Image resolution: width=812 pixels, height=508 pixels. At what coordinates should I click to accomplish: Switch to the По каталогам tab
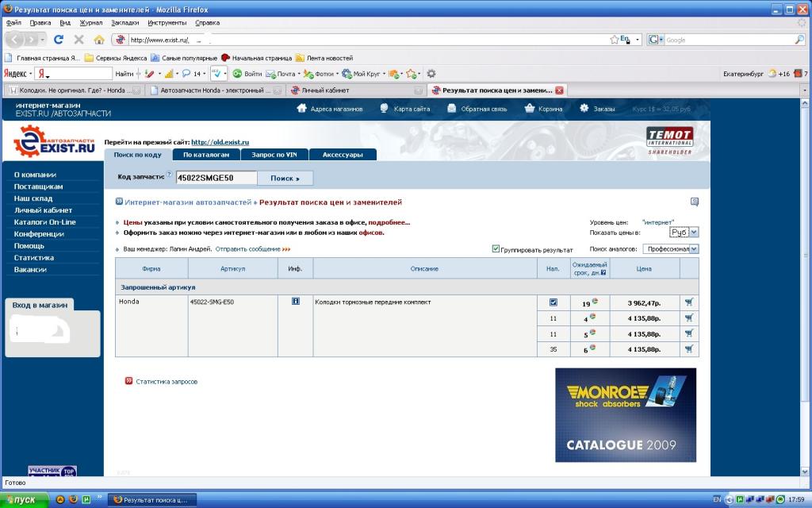[x=206, y=155]
